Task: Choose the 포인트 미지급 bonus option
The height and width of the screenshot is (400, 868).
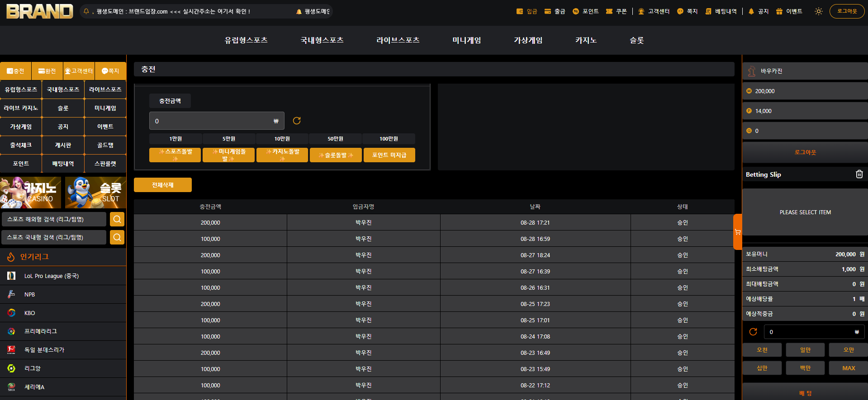Action: click(x=389, y=155)
